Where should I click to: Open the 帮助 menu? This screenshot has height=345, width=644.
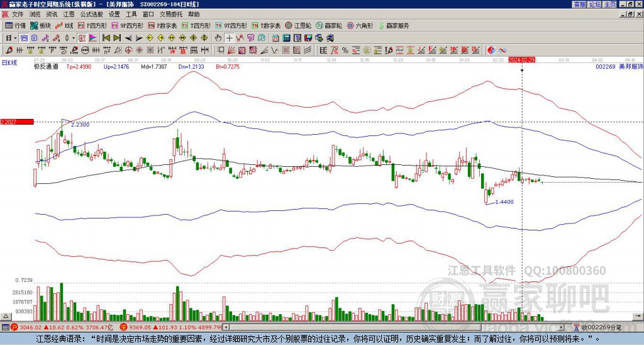tap(194, 14)
